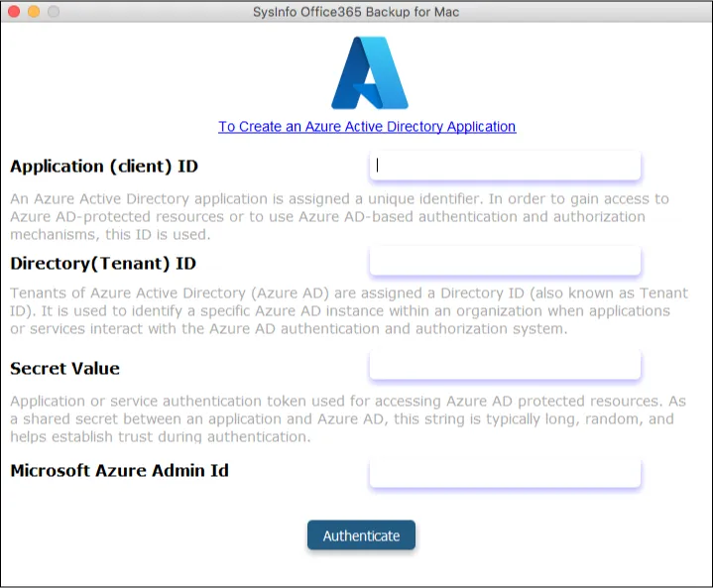
Task: Select the Secret Value input field
Action: click(505, 365)
